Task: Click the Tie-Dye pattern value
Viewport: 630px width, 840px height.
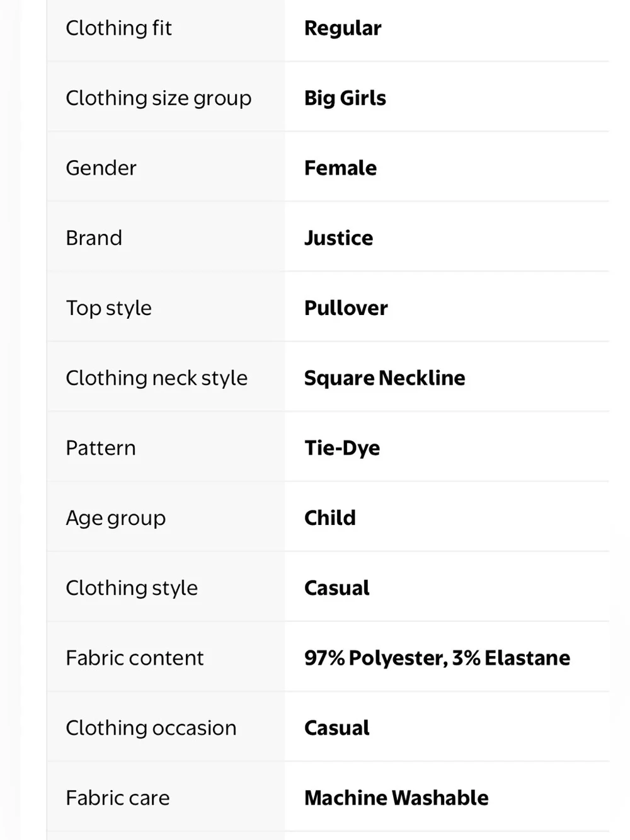Action: coord(342,448)
